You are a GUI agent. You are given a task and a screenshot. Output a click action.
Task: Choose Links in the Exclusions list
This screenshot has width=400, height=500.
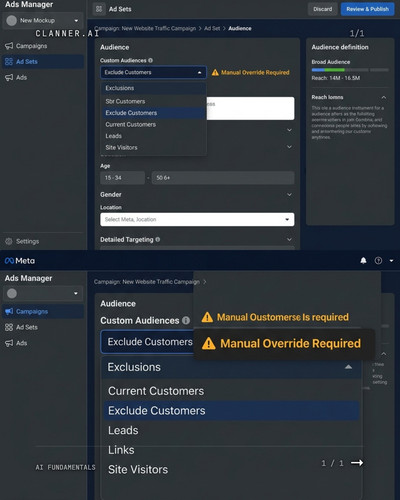point(231,450)
